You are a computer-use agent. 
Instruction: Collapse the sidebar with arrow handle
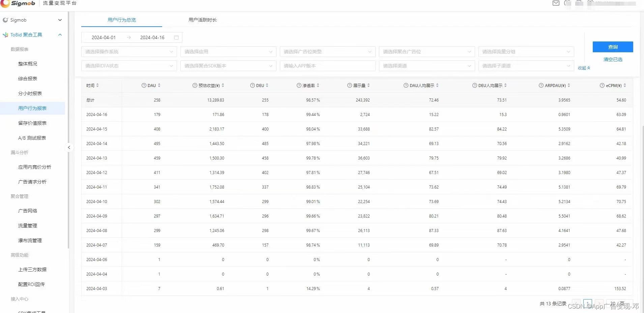[x=69, y=147]
